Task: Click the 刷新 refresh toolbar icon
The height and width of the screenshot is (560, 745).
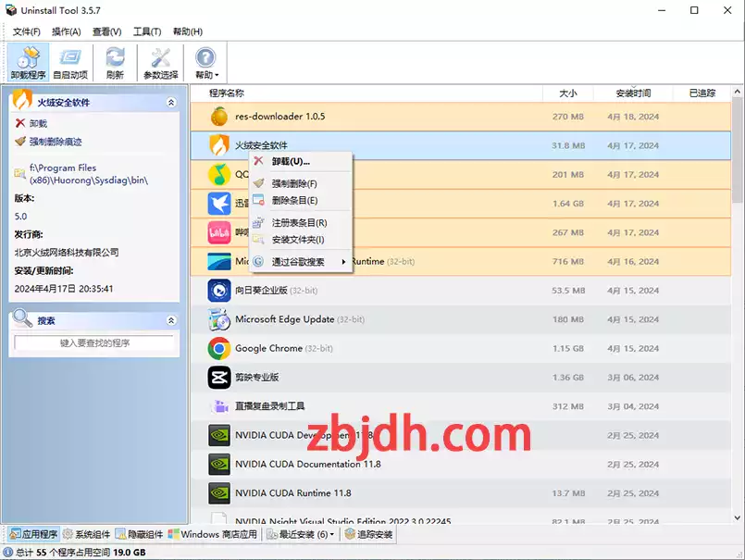Action: point(113,64)
